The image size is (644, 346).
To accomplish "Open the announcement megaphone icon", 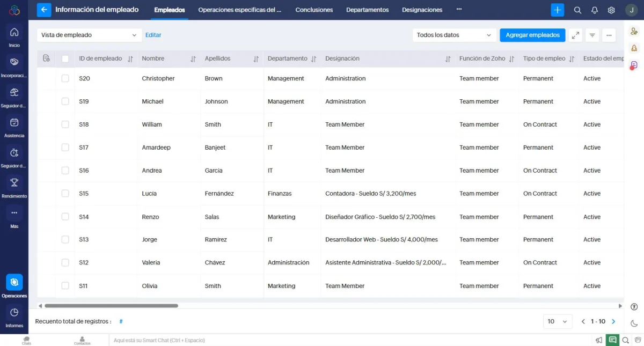I will click(599, 340).
